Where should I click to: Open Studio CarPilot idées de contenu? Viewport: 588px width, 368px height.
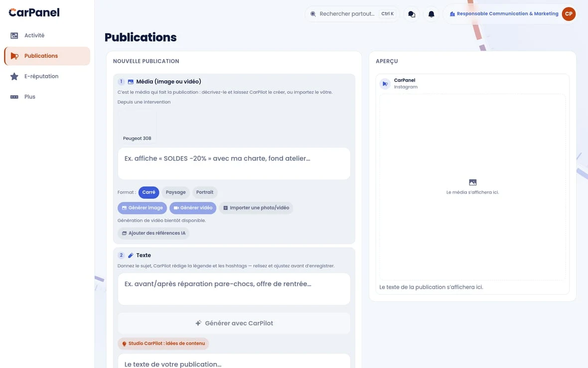pos(163,344)
